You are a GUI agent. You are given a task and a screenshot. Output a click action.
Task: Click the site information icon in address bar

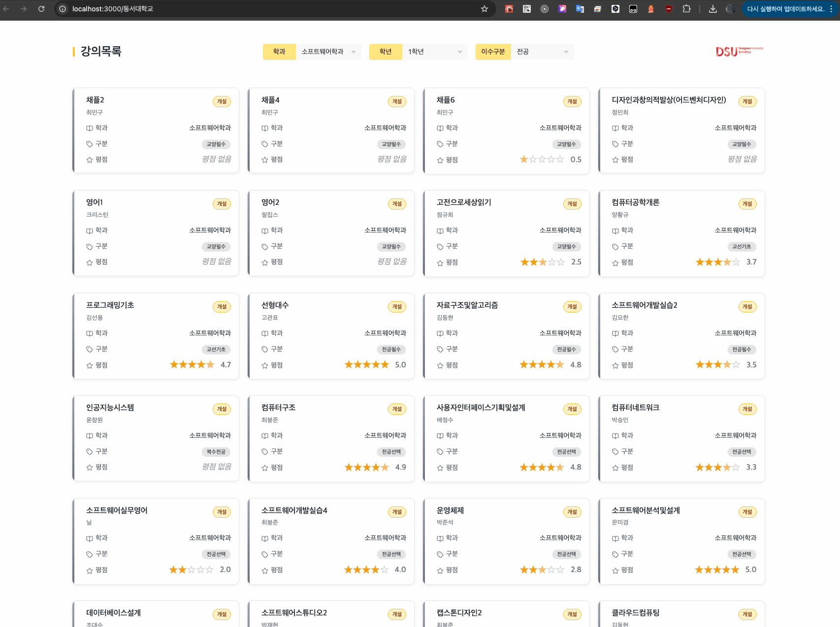point(63,9)
